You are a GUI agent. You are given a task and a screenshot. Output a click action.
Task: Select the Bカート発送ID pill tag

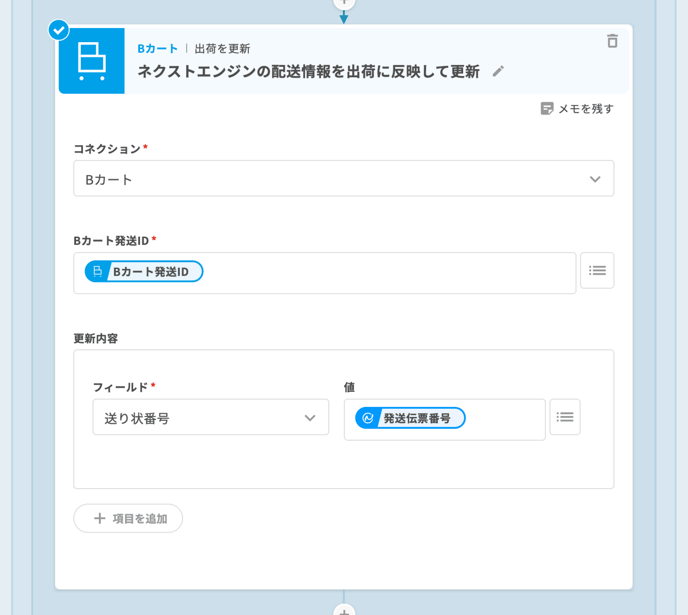click(144, 271)
